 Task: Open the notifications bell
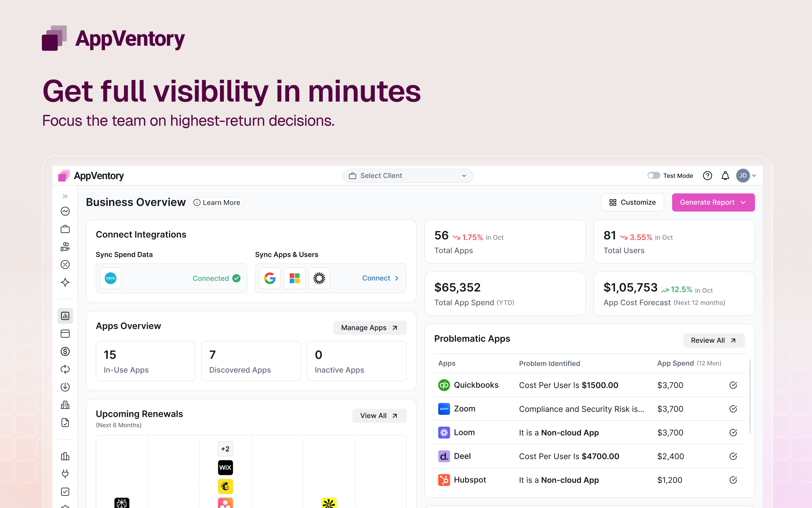point(725,176)
